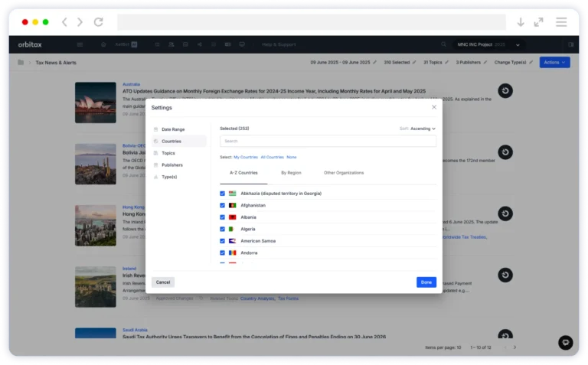Click the Andorra flag icon
Image resolution: width=588 pixels, height=365 pixels.
[x=232, y=253]
